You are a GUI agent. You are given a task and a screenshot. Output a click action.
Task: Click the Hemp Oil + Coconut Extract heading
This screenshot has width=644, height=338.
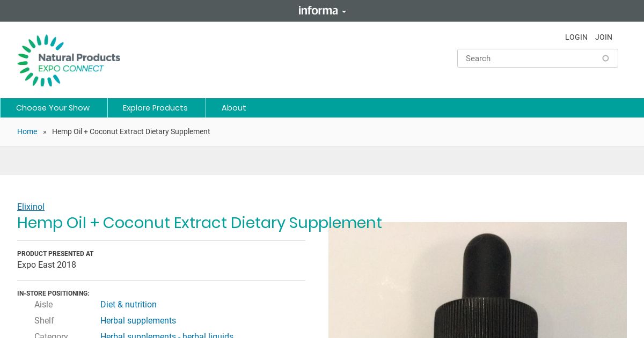click(x=200, y=223)
